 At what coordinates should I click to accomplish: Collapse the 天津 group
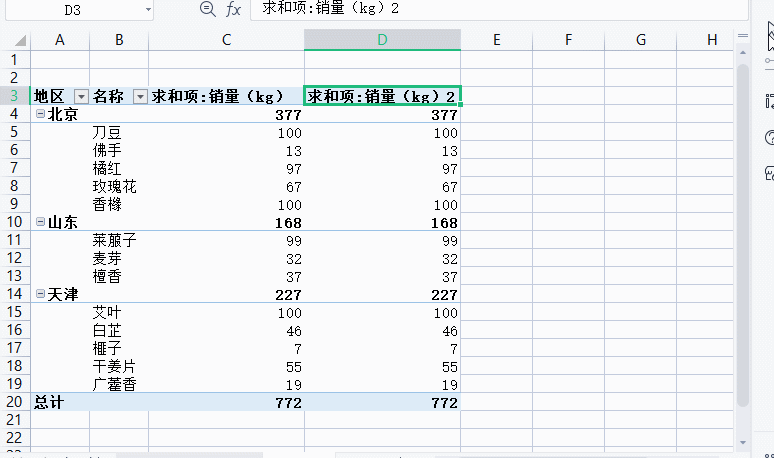pos(40,294)
